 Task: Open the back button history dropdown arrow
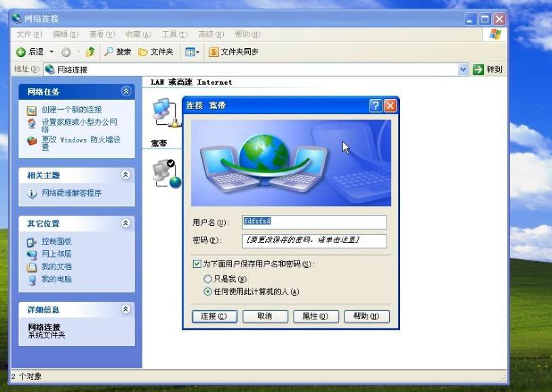[x=52, y=52]
